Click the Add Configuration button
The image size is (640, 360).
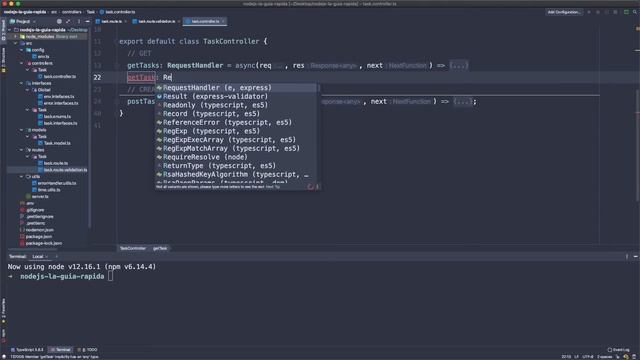(564, 12)
